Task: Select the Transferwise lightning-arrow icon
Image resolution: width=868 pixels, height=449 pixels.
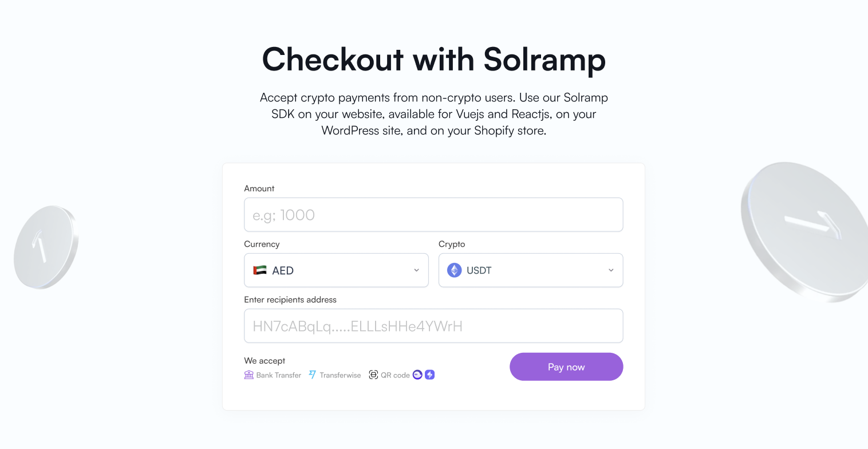Action: (312, 375)
